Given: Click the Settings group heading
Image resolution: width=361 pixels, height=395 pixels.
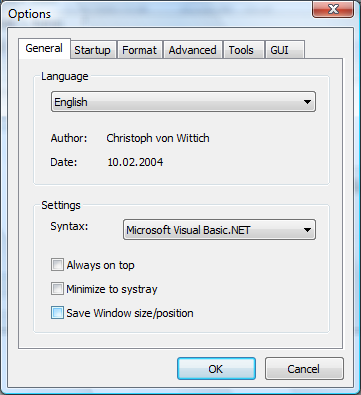Looking at the screenshot, I should (61, 205).
